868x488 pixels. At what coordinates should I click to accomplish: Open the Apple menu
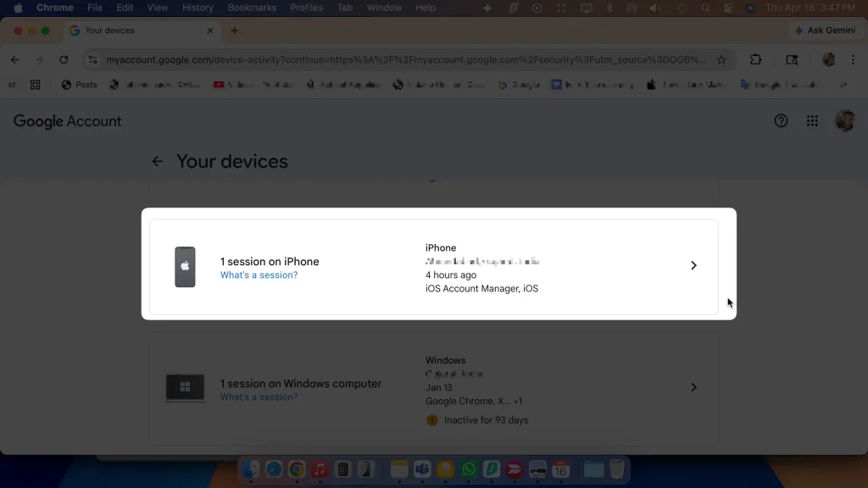coord(18,8)
